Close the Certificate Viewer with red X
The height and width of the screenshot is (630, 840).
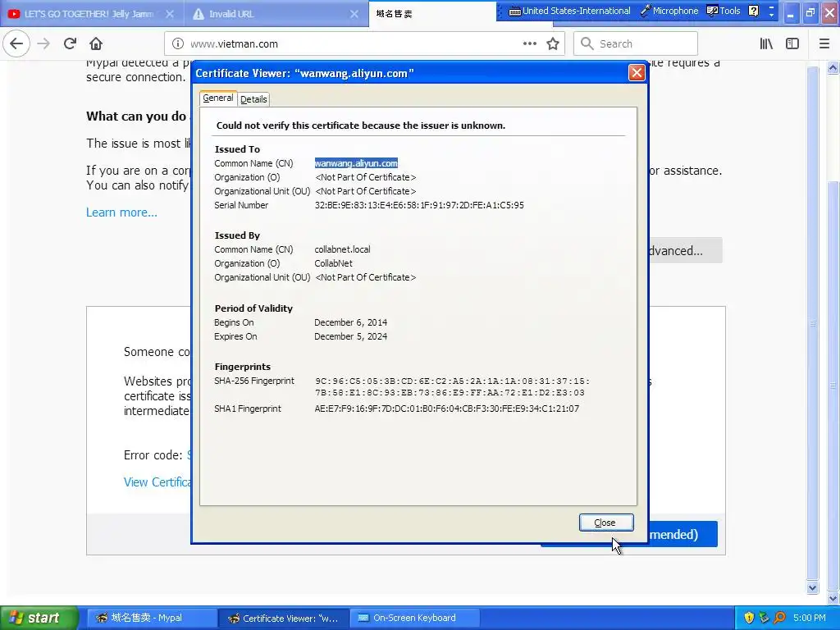637,72
